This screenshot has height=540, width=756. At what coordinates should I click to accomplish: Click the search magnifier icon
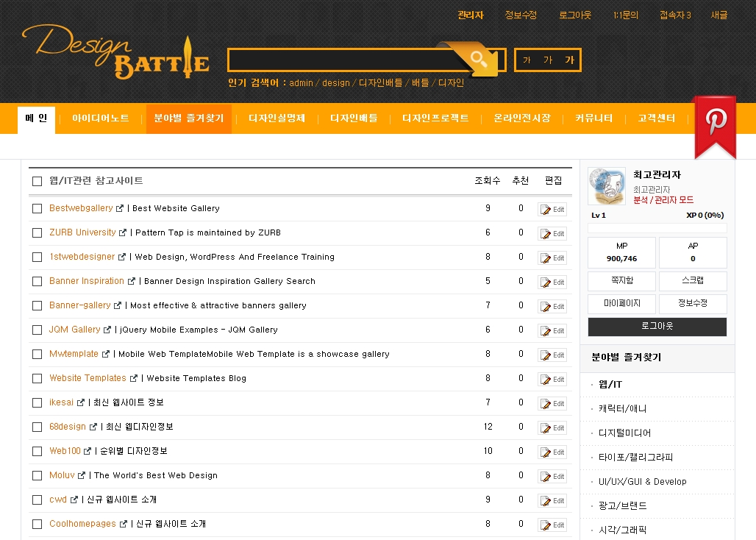479,60
